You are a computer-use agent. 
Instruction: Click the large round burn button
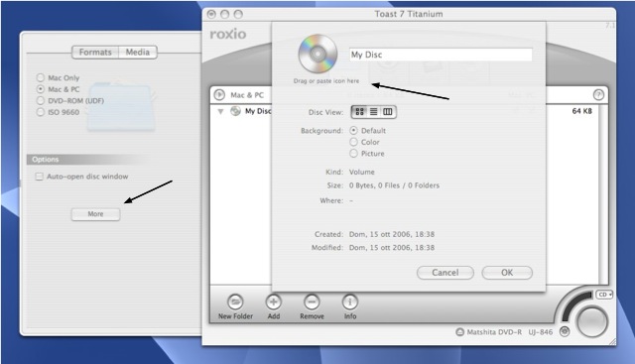tap(592, 322)
